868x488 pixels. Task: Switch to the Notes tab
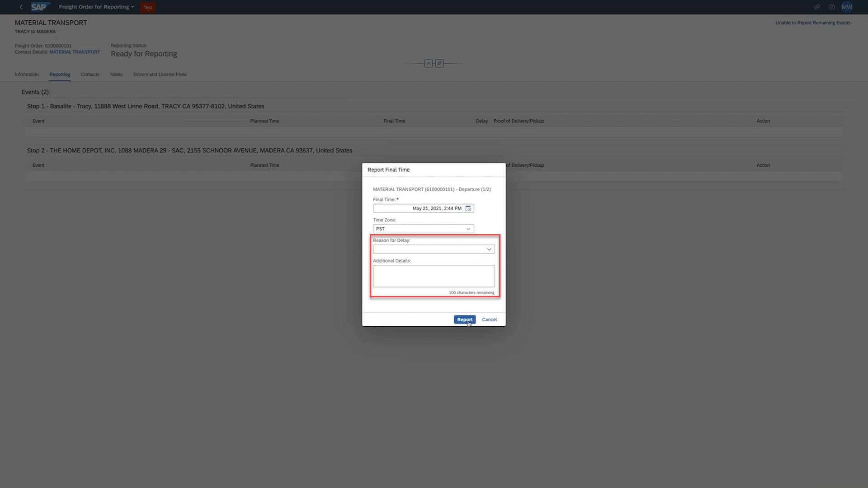click(116, 74)
